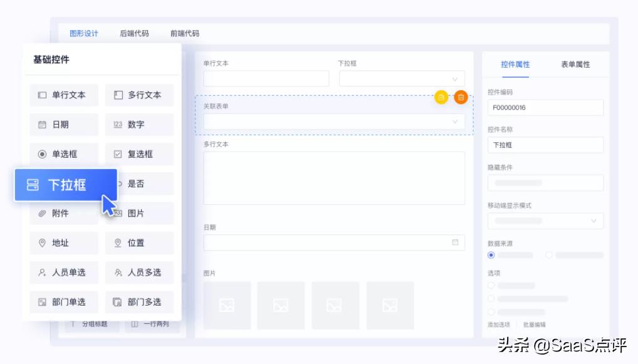
Task: Open the 移动端显示模式 dropdown
Action: (545, 221)
